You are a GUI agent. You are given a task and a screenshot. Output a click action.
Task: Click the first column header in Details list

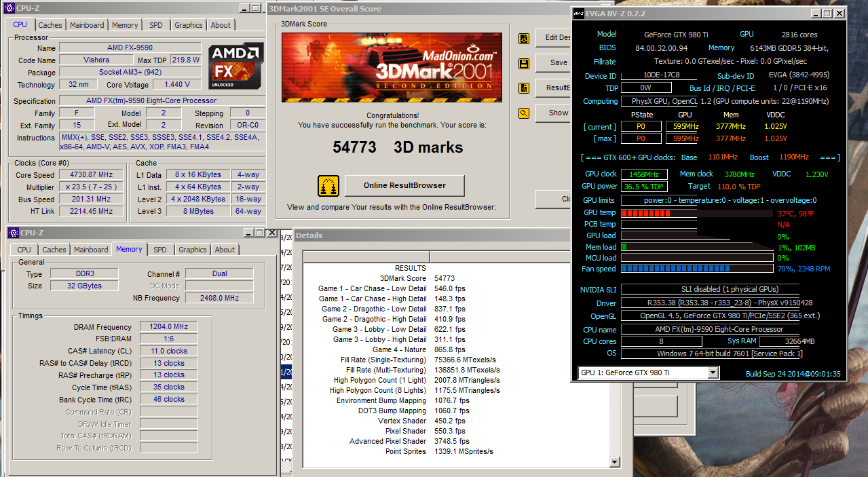[x=366, y=256]
